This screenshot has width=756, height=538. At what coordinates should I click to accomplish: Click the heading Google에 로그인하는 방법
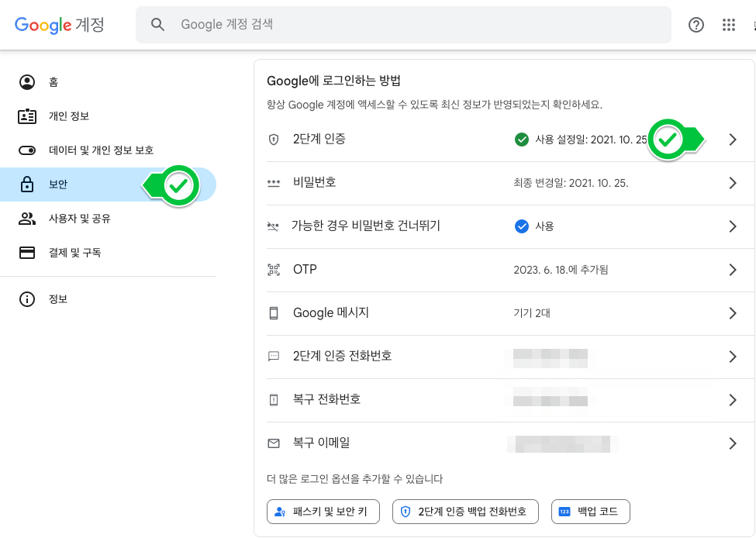pos(333,81)
